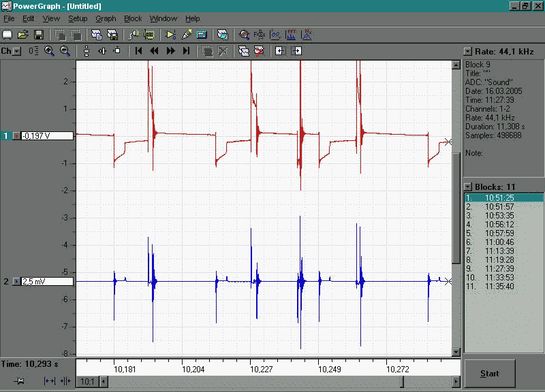Select the pencil edit tool icon
This screenshot has height=392, width=545.
[x=186, y=35]
